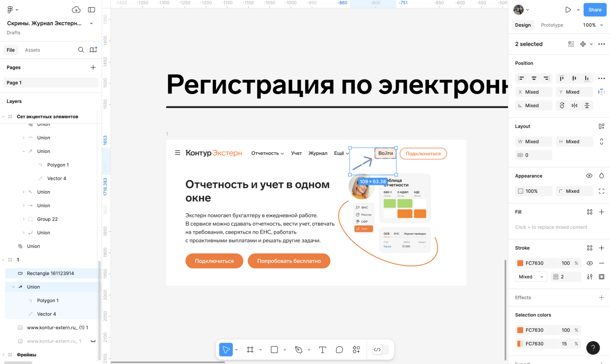Click rotate 90 degrees icon
This screenshot has width=610, height=364.
point(562,105)
